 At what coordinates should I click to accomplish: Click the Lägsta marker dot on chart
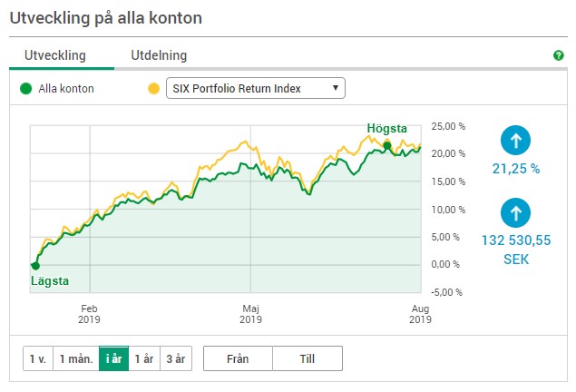click(35, 266)
